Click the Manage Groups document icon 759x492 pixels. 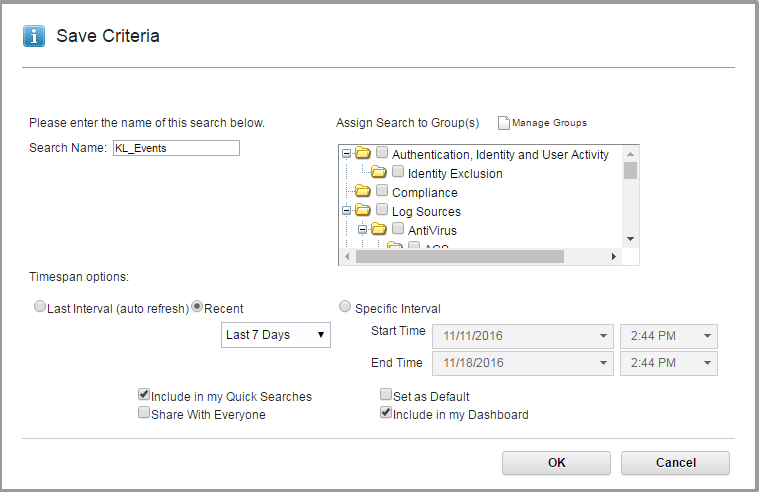[x=504, y=123]
